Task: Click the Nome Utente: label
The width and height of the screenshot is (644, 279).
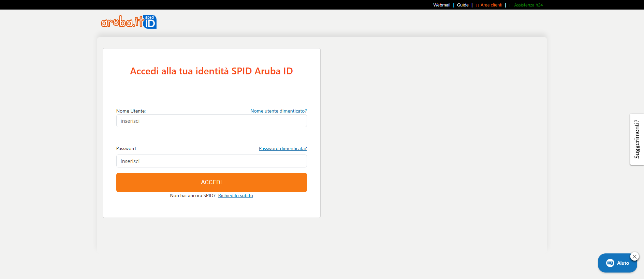Action: (131, 111)
